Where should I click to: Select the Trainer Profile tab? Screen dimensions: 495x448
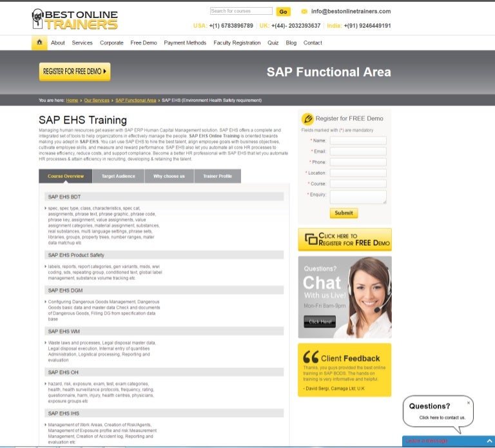tap(217, 176)
